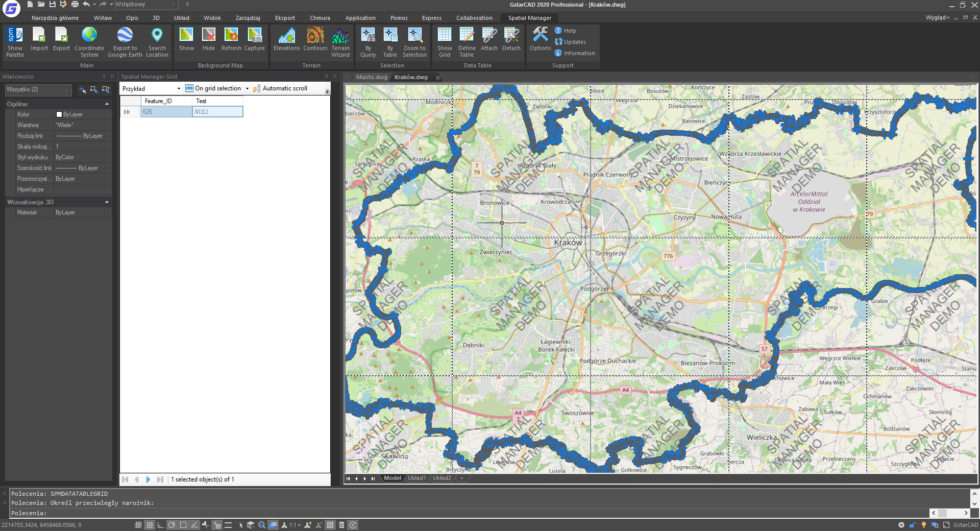Screen dimensions: 980x531
Task: Click the Help link in Support group
Action: pos(566,31)
